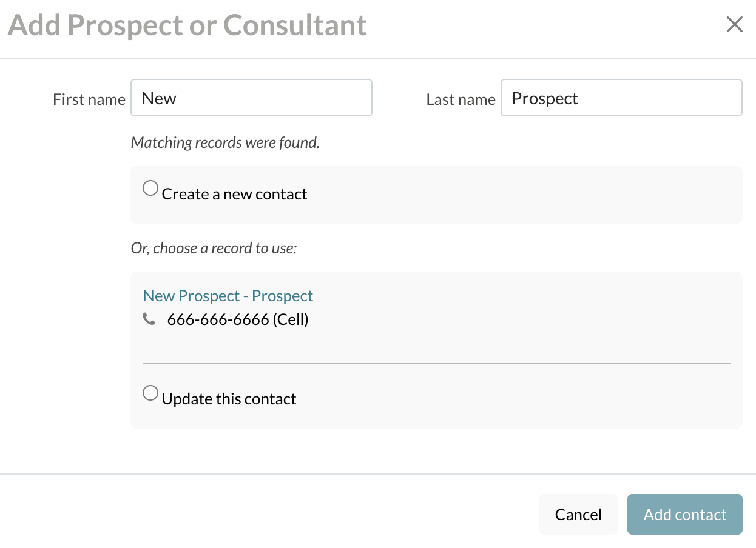Click the Last name label
756x548 pixels.
[x=461, y=99]
